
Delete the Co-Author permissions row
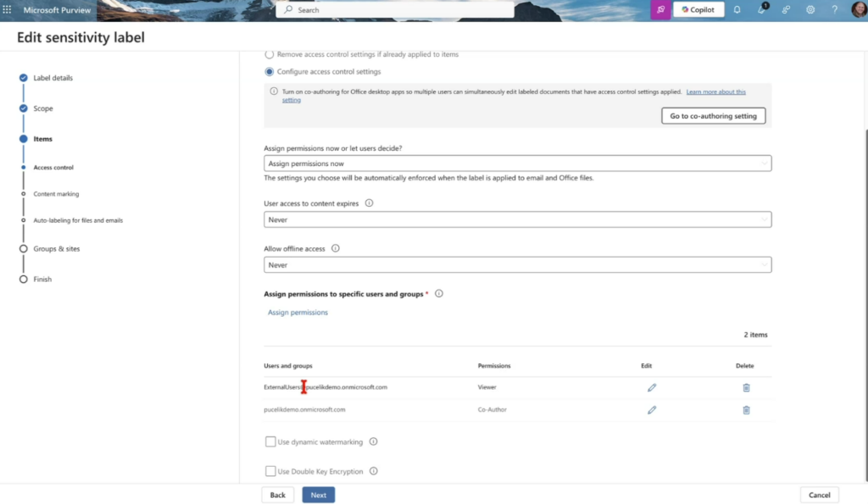click(746, 410)
